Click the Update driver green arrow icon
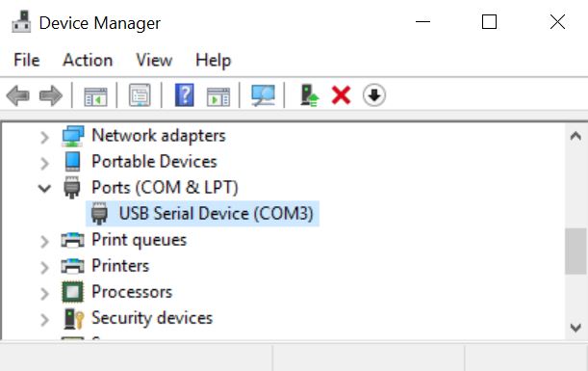The image size is (588, 371). (309, 95)
